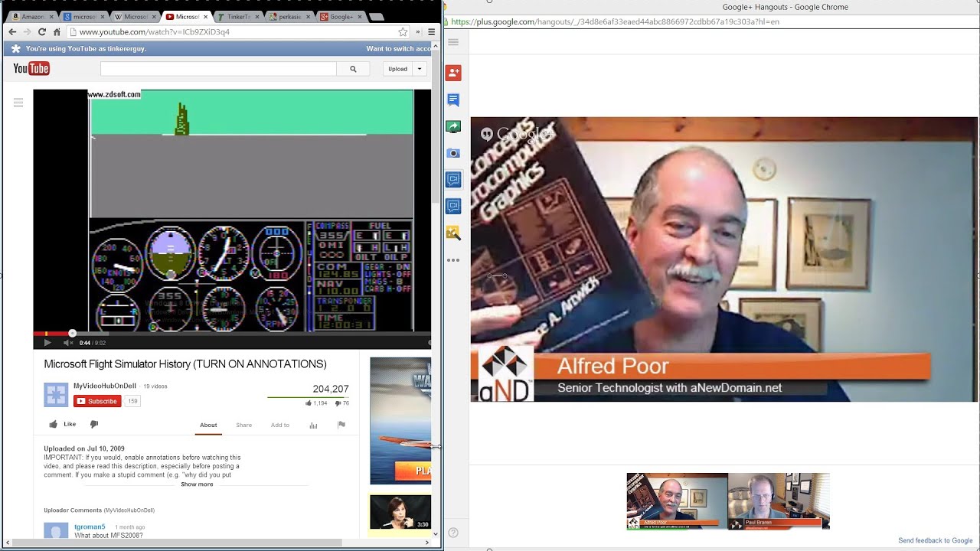Open the Chrome menu hamburger button

point(431,32)
